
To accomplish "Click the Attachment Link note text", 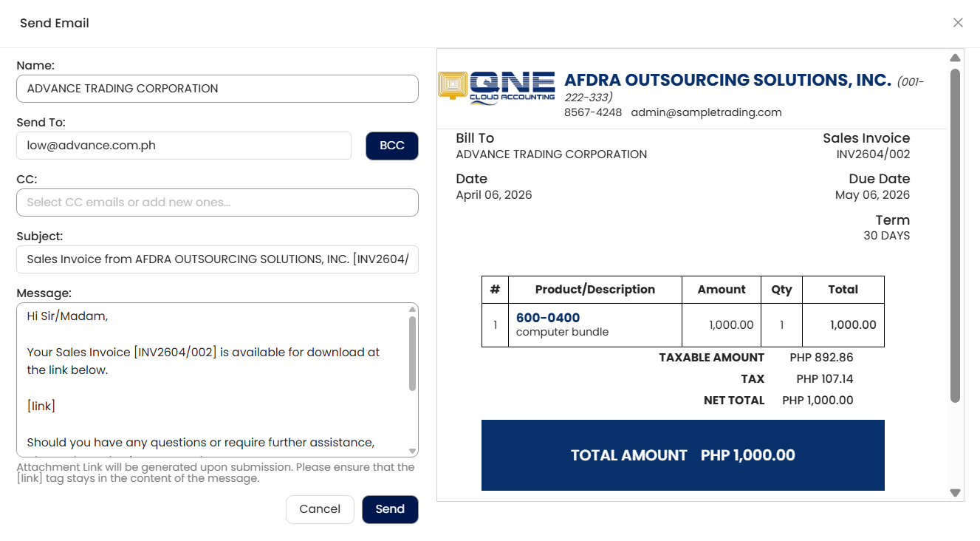I will [x=216, y=472].
